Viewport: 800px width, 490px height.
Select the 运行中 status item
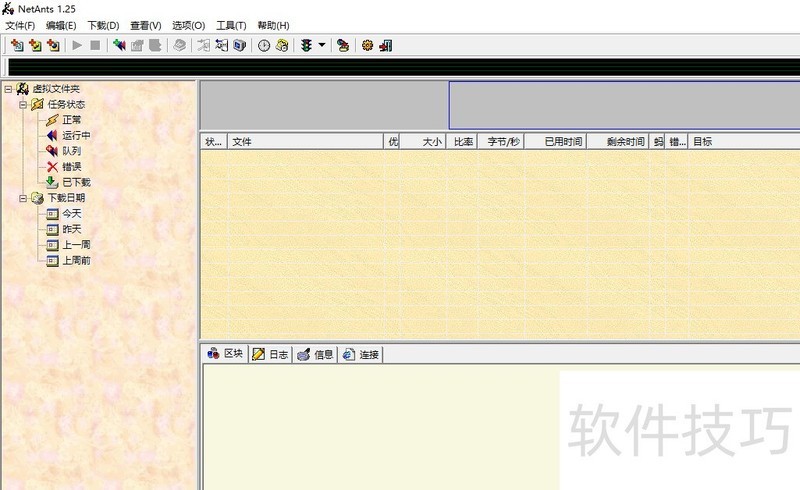[77, 135]
